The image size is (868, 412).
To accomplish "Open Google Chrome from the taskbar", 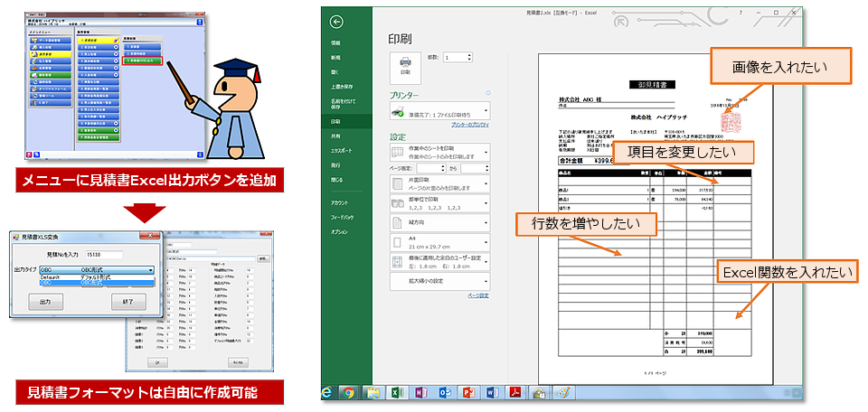I will pos(348,392).
